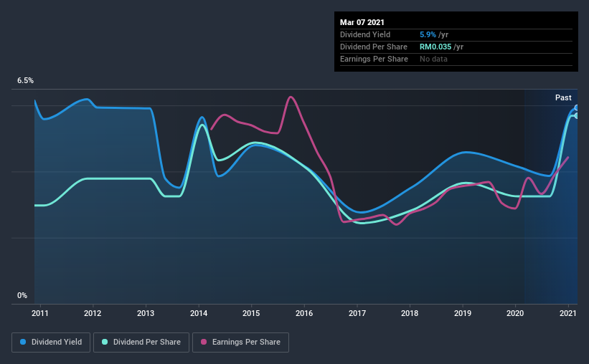Click the 2017 x-axis label
Screen dimensions: 589x364
tap(357, 313)
